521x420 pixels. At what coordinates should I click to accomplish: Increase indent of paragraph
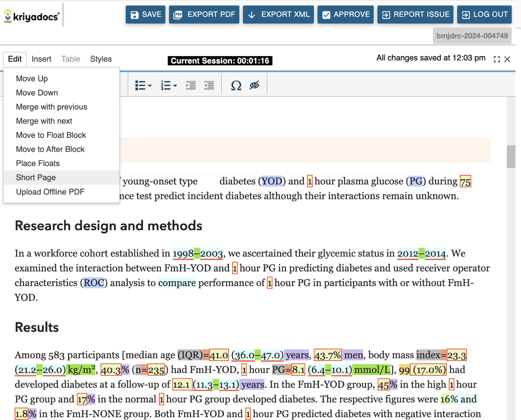[191, 85]
